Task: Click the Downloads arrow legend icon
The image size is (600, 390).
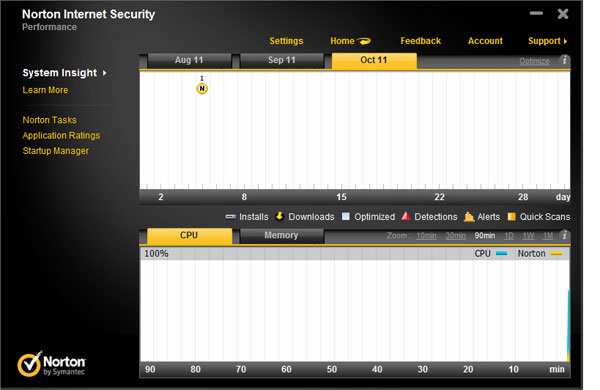Action: 280,216
